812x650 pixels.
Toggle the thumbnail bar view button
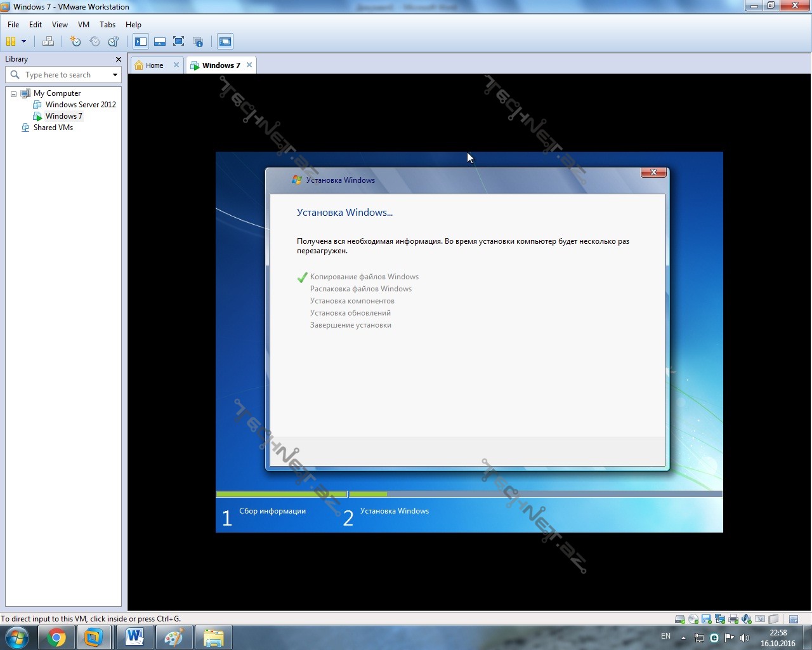pyautogui.click(x=160, y=41)
